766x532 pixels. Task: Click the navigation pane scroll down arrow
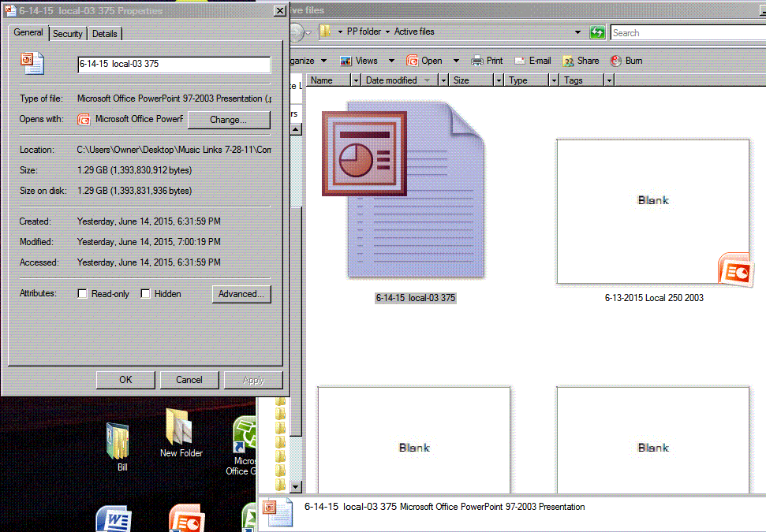tap(296, 486)
